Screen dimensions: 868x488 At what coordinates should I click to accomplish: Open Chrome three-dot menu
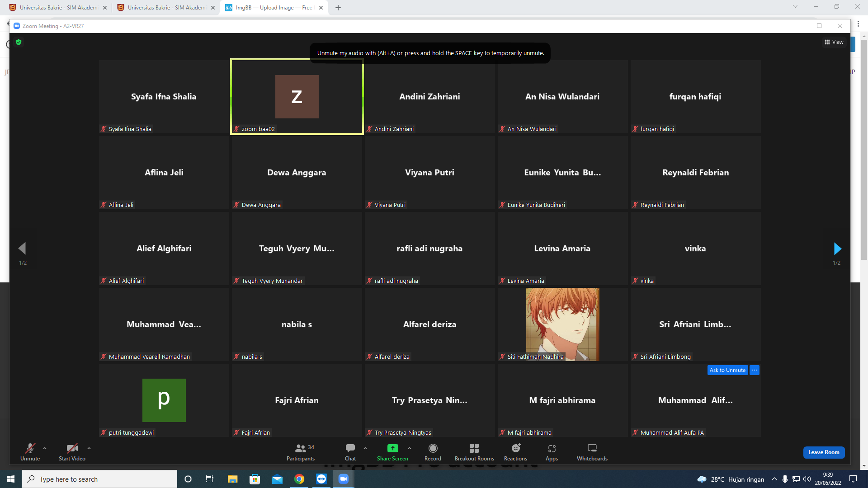859,24
